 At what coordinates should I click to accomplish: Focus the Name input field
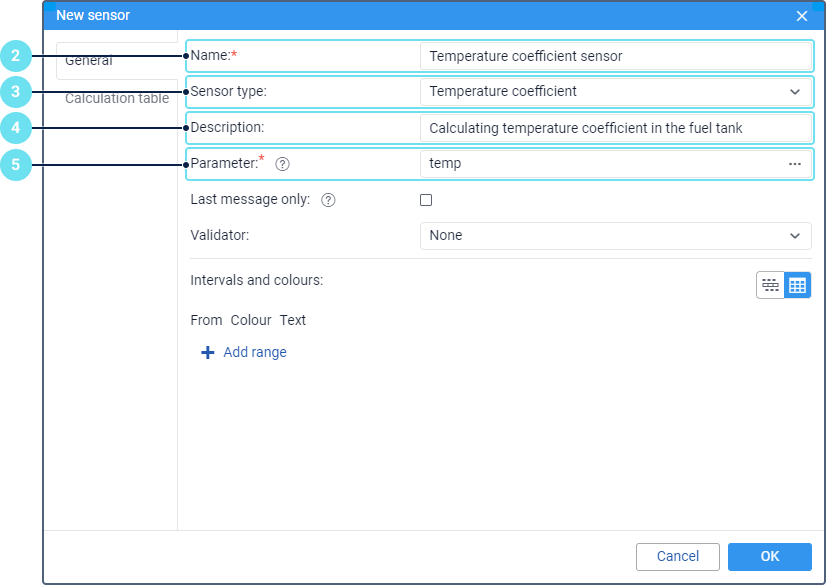(x=616, y=56)
